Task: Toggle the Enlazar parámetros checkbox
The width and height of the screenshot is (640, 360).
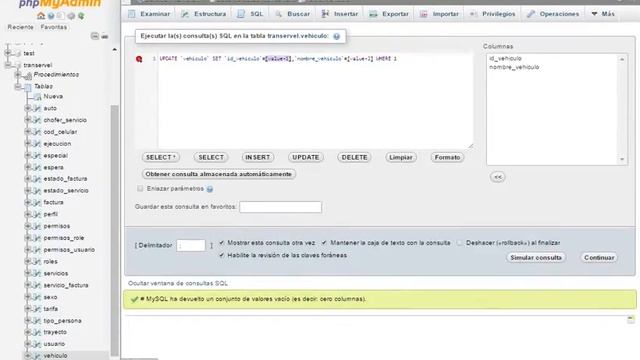Action: point(140,189)
